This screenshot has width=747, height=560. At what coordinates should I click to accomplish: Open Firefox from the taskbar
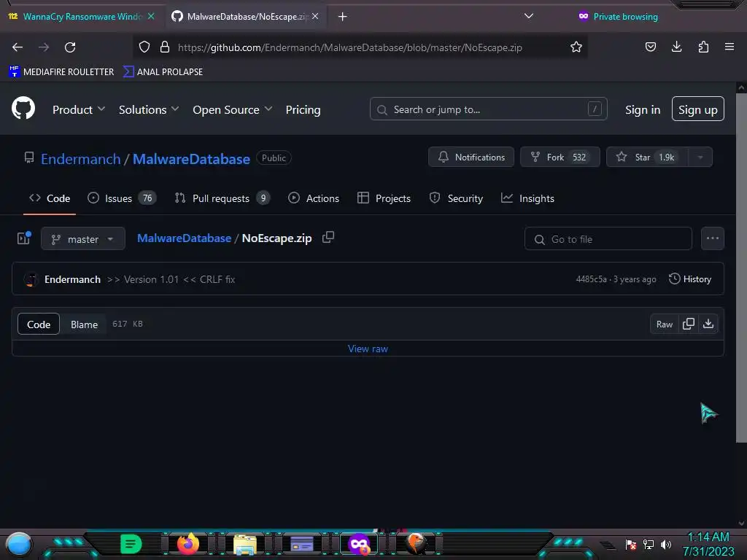(x=187, y=543)
